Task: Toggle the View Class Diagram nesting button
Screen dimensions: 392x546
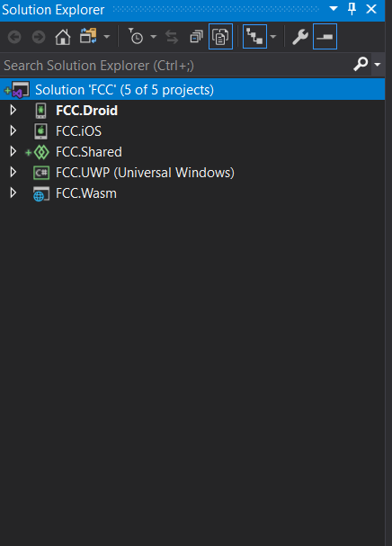Action: [x=254, y=37]
